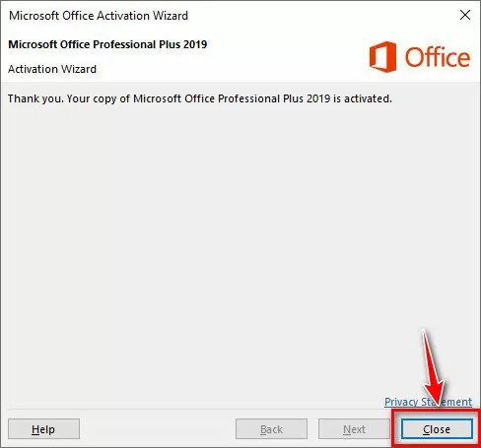Click the empty grey wizard content area
This screenshot has width=481, height=448.
[x=230, y=246]
